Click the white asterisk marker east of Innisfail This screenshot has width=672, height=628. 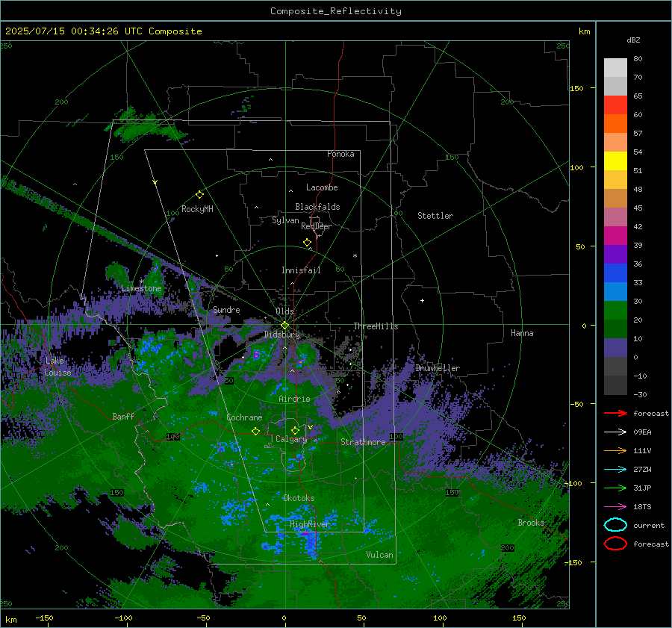[355, 256]
